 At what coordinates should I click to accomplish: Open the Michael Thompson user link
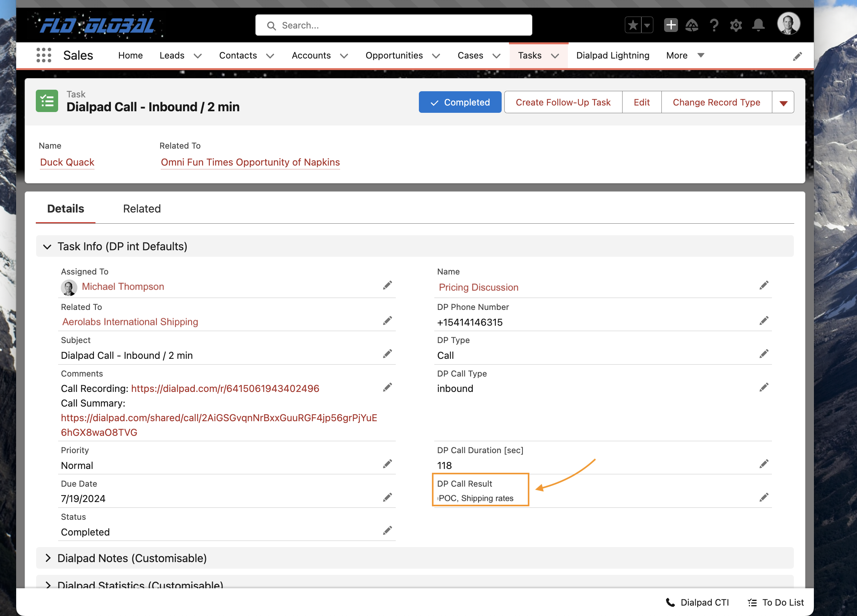[123, 286]
